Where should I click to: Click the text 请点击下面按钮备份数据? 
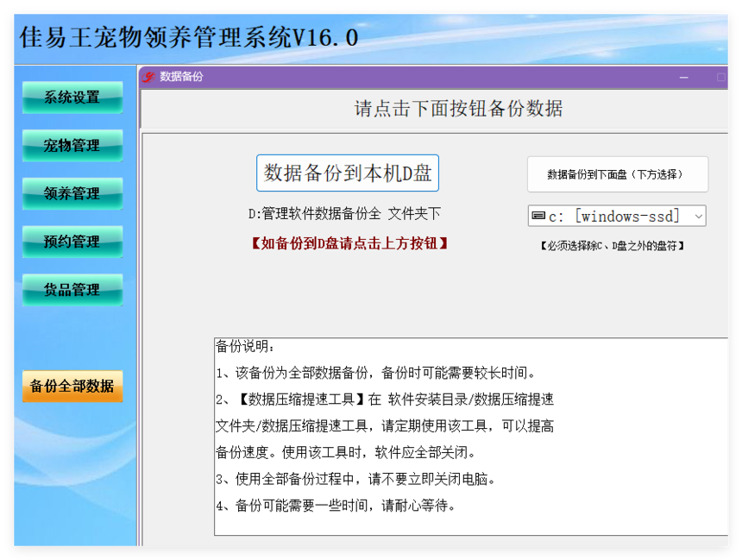coord(458,109)
